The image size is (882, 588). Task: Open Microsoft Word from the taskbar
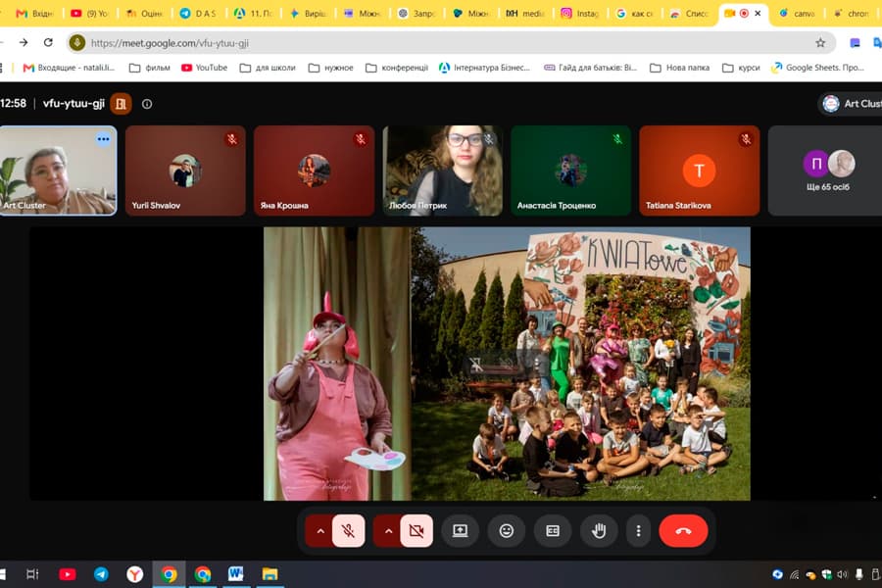235,574
